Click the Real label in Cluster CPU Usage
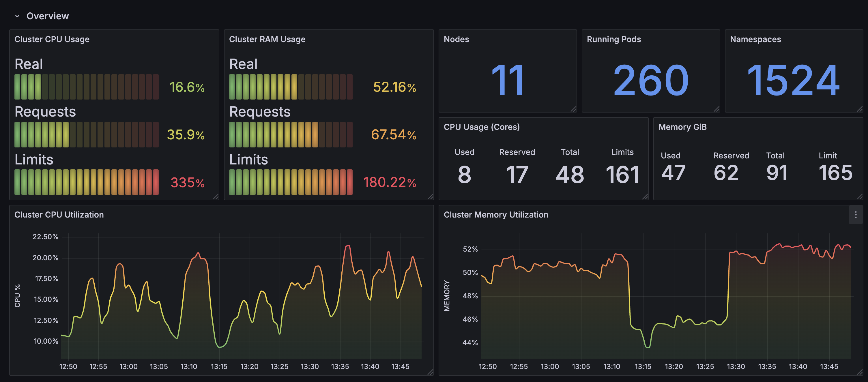Image resolution: width=868 pixels, height=382 pixels. point(29,64)
